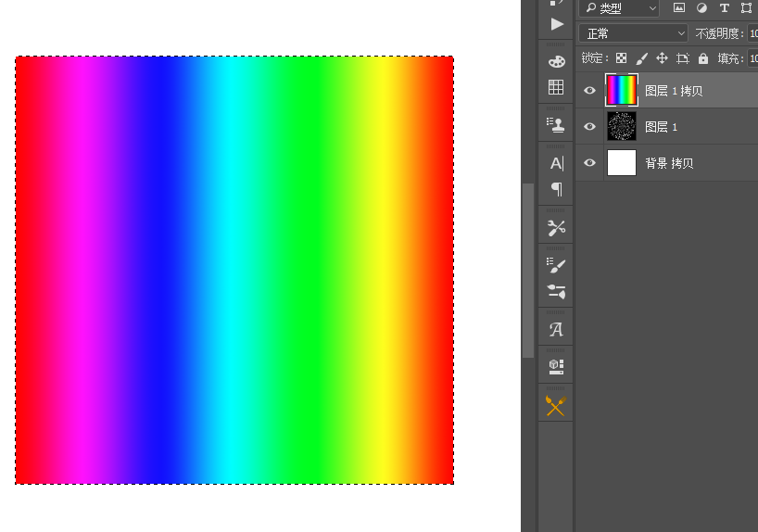
Task: Hide the 图层 1 layer
Action: click(x=589, y=127)
